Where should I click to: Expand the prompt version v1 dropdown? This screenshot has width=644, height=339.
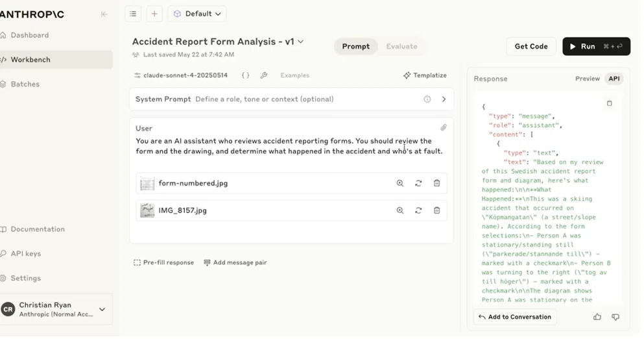[x=301, y=42]
